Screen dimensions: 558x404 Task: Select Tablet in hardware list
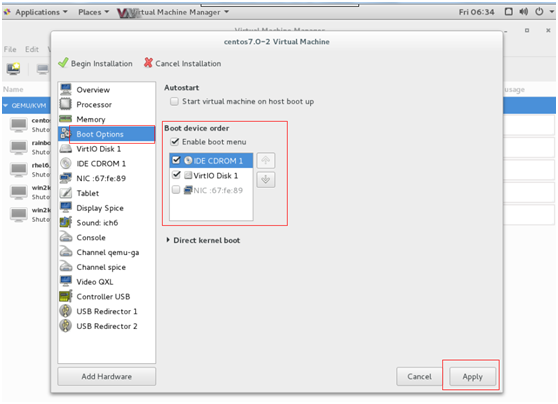coord(107,193)
